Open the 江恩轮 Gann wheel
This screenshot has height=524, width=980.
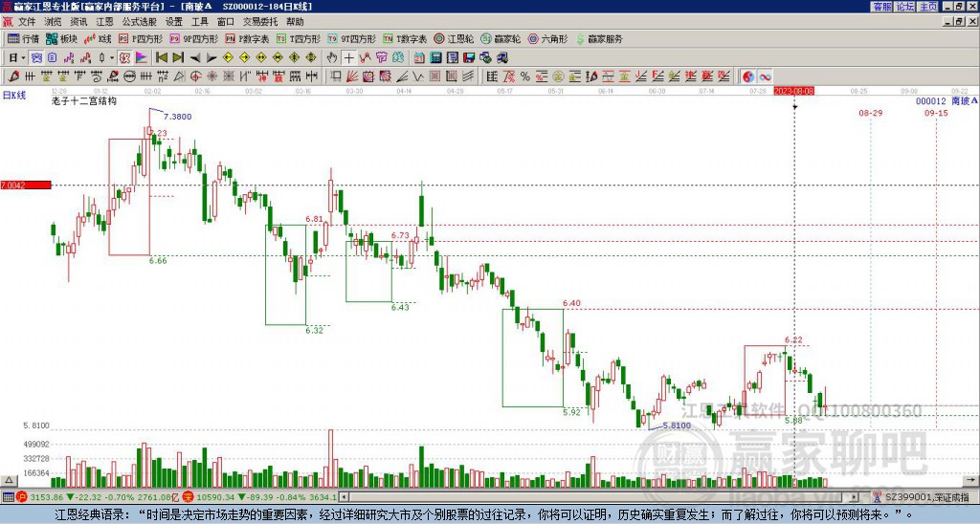pos(454,38)
